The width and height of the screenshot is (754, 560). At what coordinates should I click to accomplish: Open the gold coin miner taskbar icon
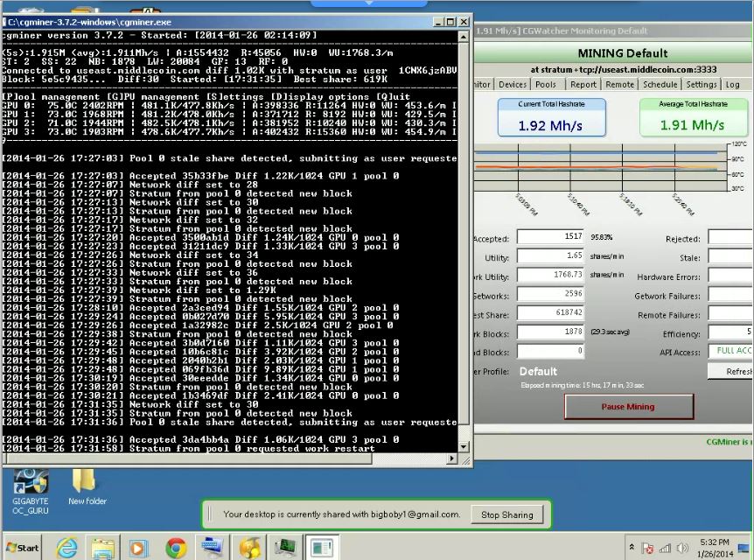[249, 548]
